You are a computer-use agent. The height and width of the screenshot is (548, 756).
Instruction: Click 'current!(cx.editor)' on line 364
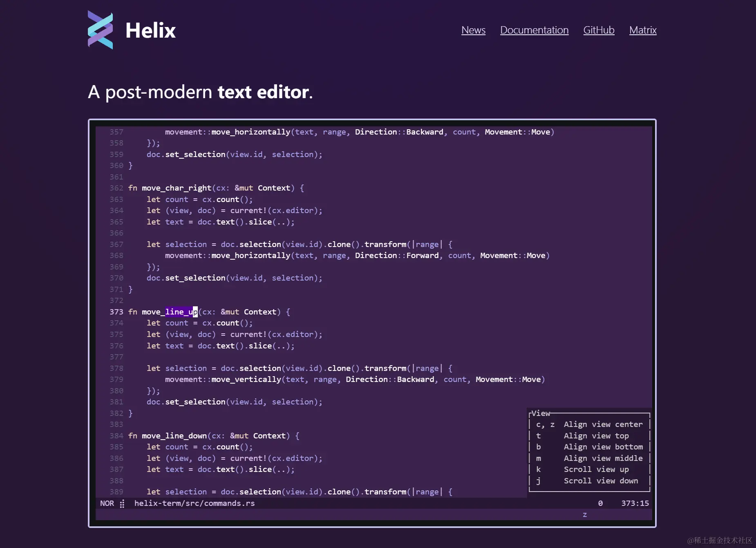pyautogui.click(x=274, y=211)
